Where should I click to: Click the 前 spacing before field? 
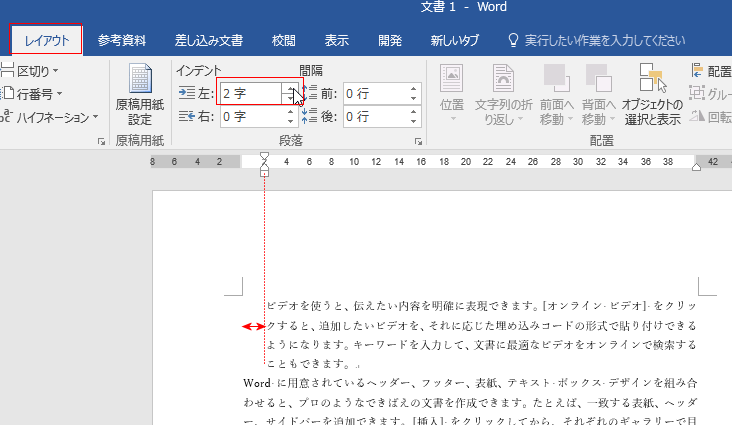pos(375,93)
